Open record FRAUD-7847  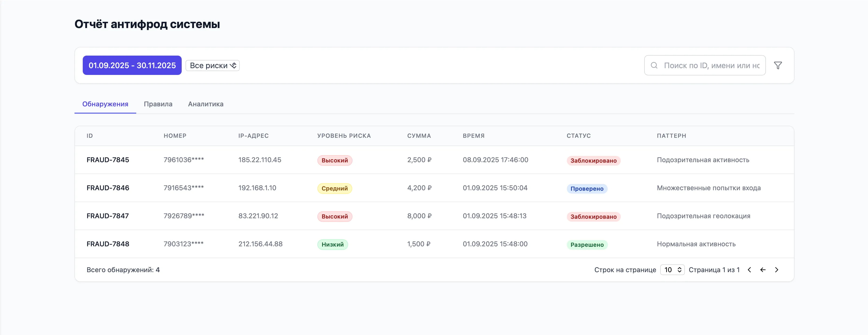[107, 216]
